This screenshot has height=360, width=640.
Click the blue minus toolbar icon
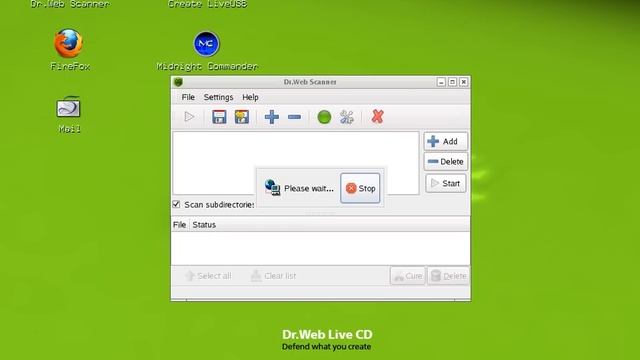(294, 117)
